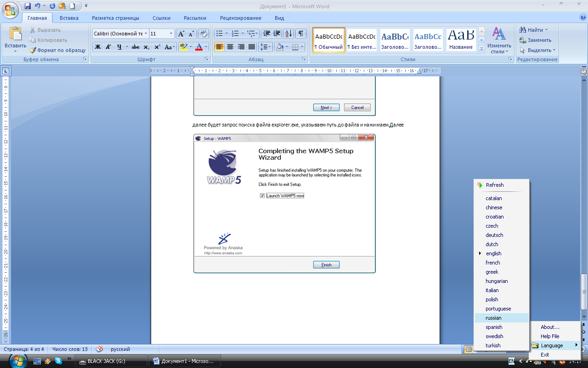The width and height of the screenshot is (588, 368).
Task: Undo the last action
Action: (x=37, y=6)
